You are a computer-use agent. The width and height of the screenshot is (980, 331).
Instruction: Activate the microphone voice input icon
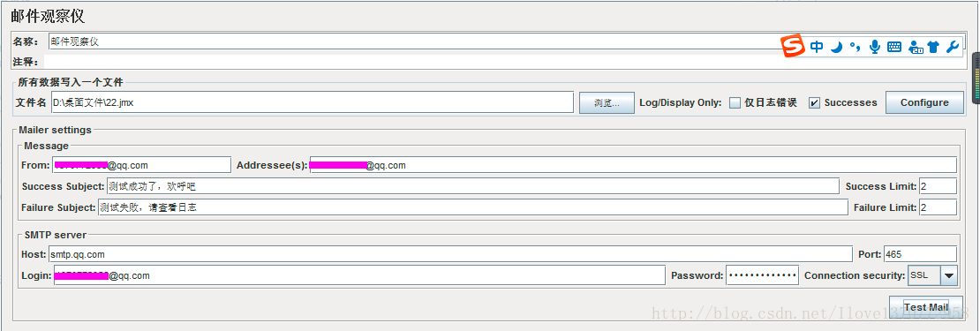pos(875,46)
